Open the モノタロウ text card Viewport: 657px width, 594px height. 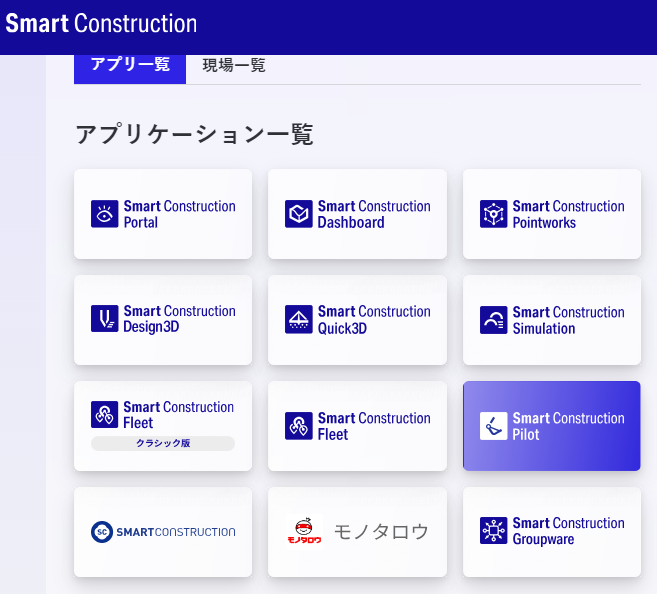pos(381,531)
